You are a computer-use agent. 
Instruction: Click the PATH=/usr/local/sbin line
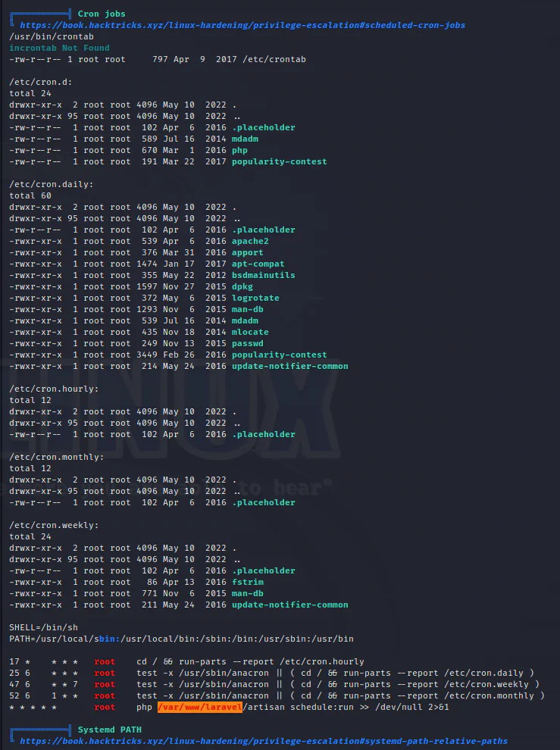tap(181, 639)
